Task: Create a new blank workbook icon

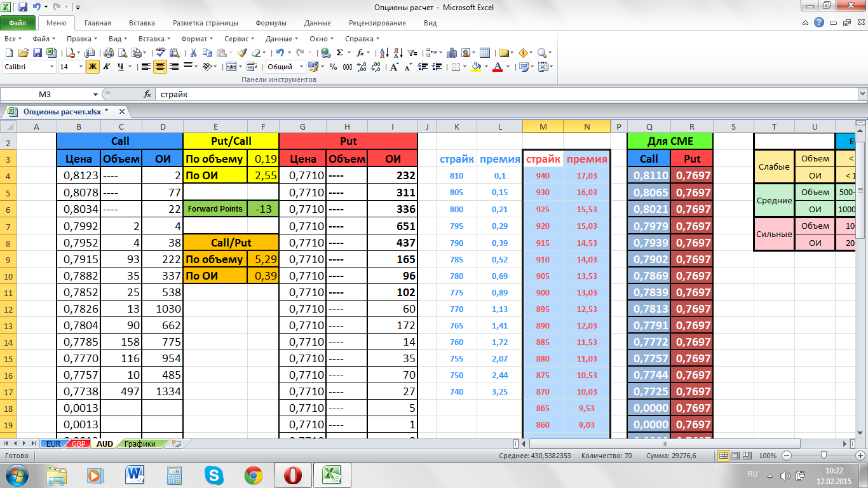Action: (9, 53)
